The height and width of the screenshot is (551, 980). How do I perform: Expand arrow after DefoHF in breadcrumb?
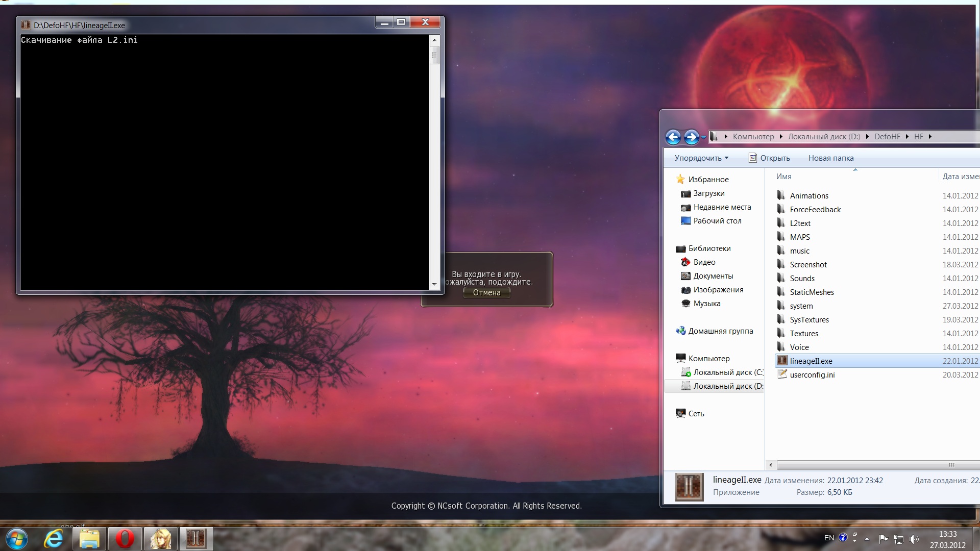[907, 137]
